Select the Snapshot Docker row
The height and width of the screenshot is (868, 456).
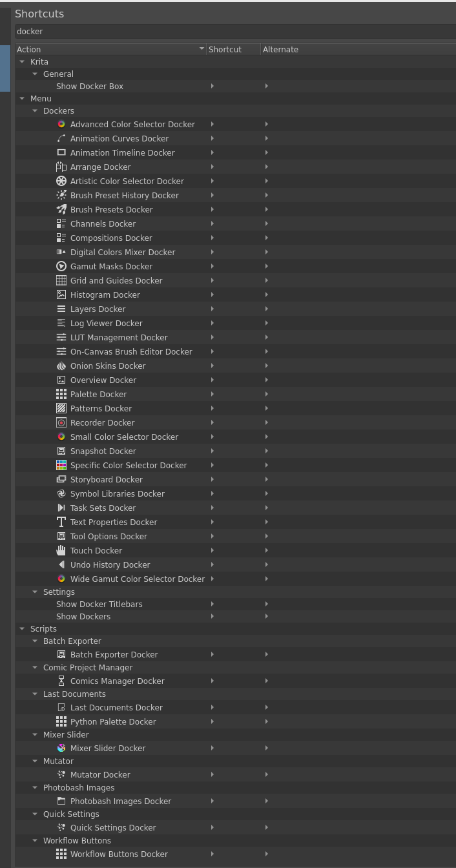235,451
